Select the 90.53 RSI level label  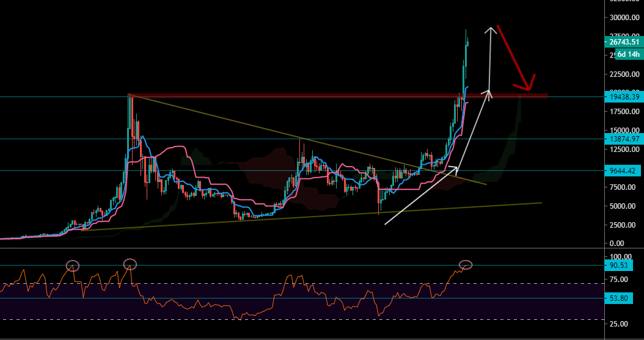(618, 266)
